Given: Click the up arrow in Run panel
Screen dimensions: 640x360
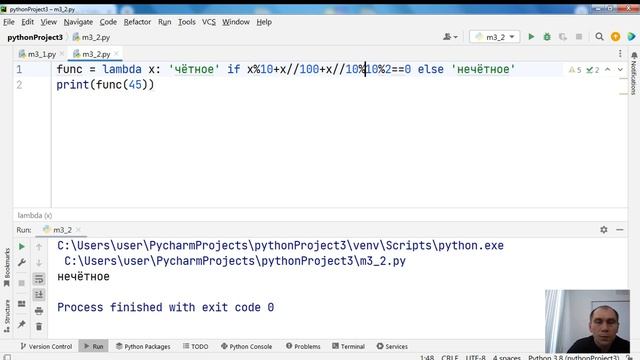Looking at the screenshot, I should pos(39,247).
